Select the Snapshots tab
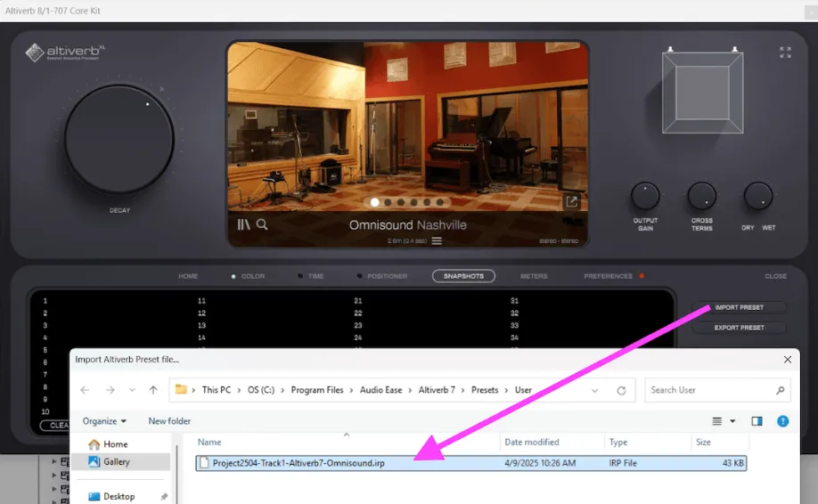Image resolution: width=818 pixels, height=504 pixels. (x=463, y=276)
